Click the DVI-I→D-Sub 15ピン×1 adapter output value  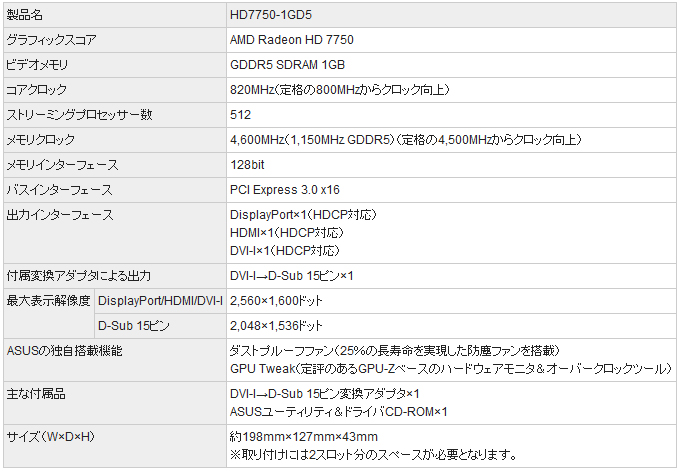point(292,275)
